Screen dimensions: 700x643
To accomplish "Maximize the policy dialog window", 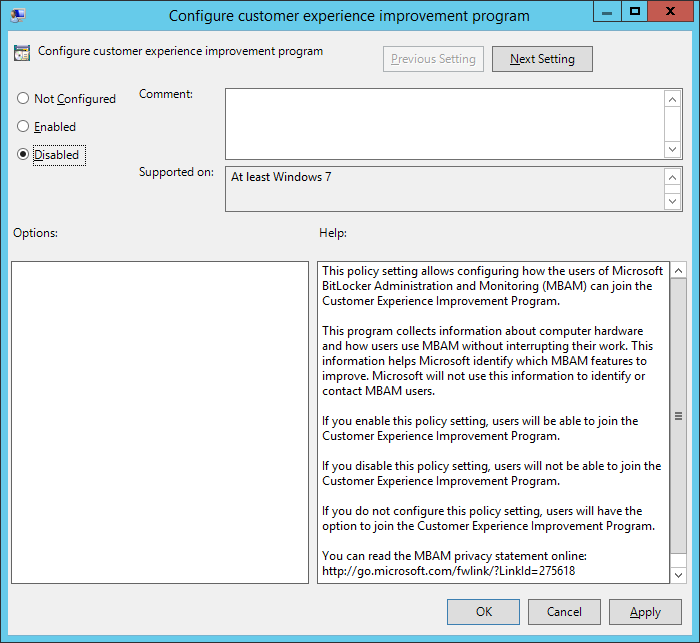I will [x=634, y=12].
